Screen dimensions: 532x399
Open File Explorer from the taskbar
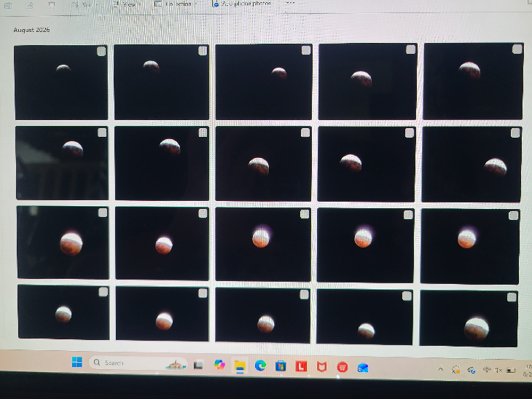coord(240,366)
